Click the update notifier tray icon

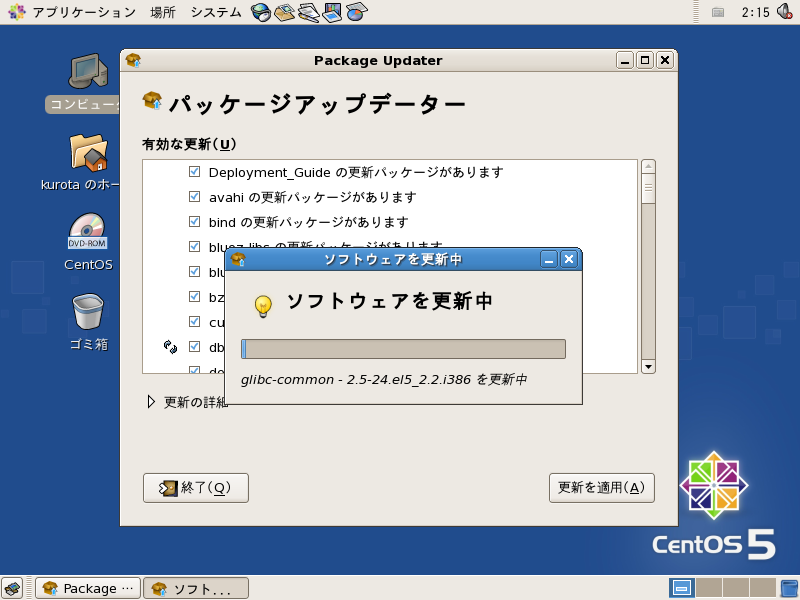718,12
